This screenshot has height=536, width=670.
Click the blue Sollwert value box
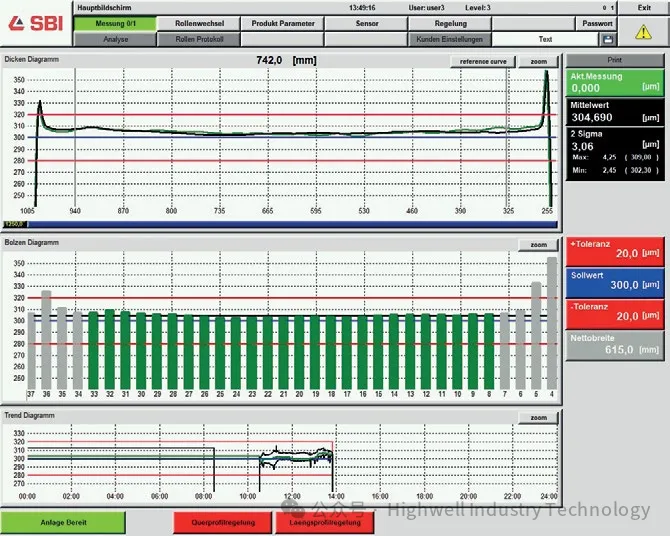tap(614, 284)
